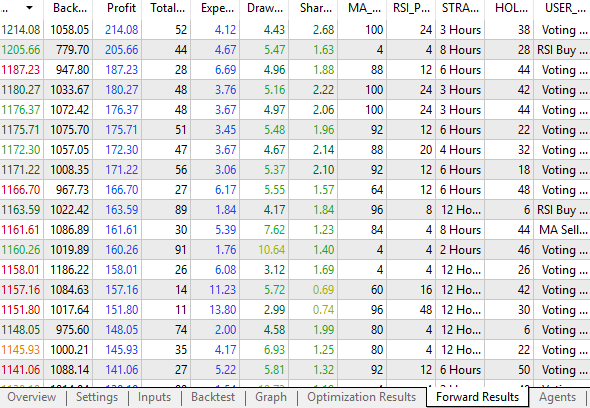590x408 pixels.
Task: Select the MA Sell... row with 1161.61
Action: [x=295, y=230]
